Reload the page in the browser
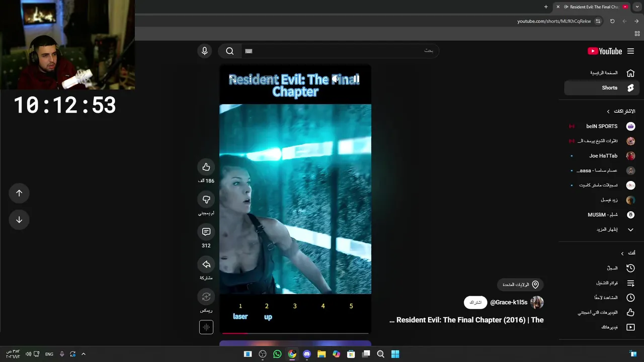The width and height of the screenshot is (644, 362). click(612, 21)
